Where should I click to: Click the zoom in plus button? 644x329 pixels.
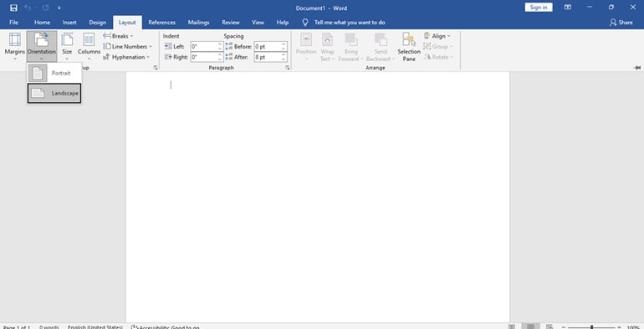click(619, 327)
